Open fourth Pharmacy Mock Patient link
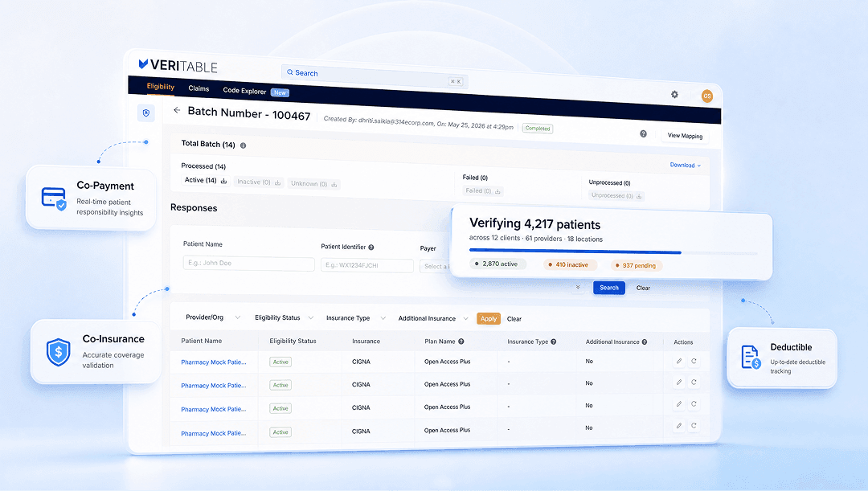This screenshot has height=491, width=868. point(214,433)
